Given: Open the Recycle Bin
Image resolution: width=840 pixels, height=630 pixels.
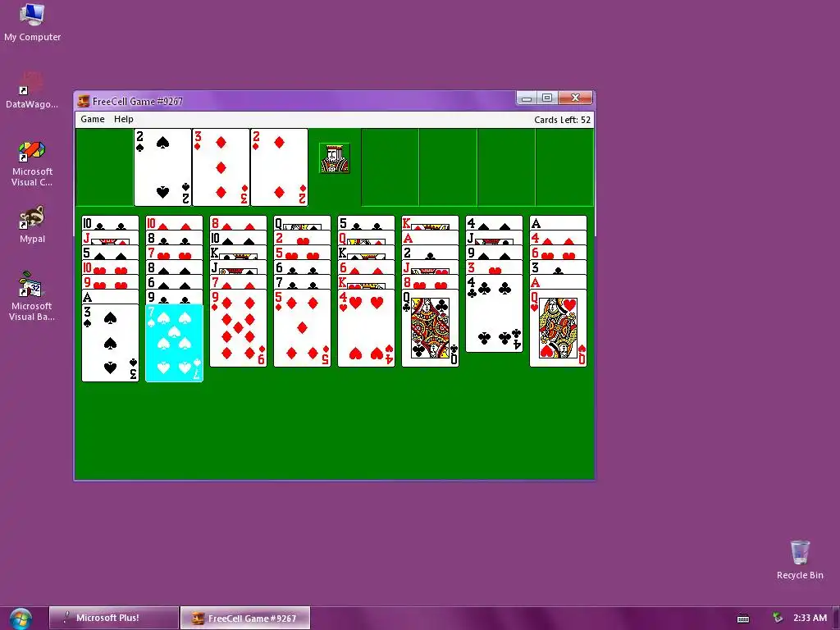Looking at the screenshot, I should 800,559.
